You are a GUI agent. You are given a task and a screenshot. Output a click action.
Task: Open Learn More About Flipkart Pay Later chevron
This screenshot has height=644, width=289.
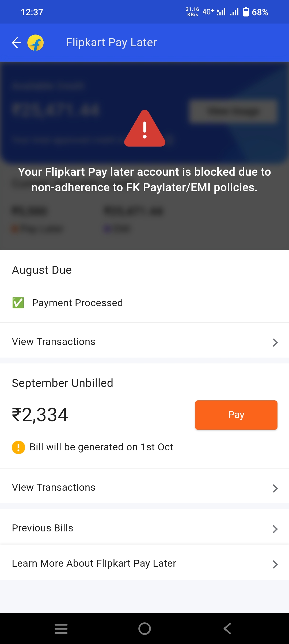(275, 564)
